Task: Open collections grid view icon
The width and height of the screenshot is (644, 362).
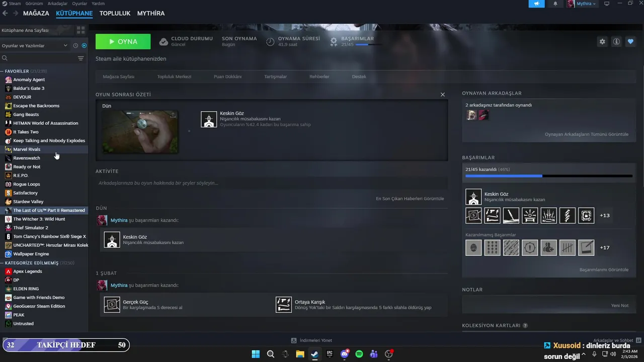Action: (80, 30)
